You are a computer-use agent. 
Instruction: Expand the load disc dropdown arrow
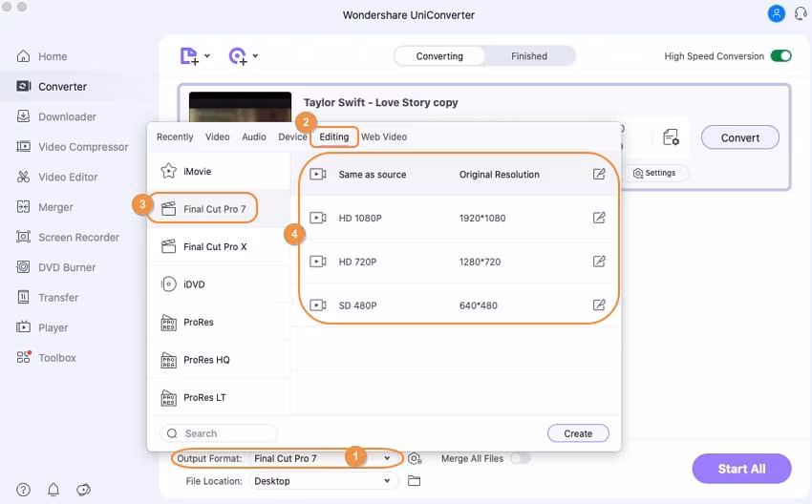pos(255,56)
